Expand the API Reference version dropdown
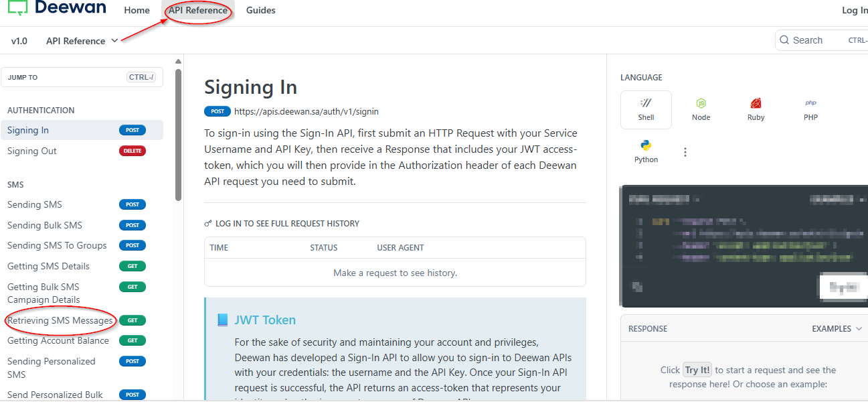 pos(82,41)
